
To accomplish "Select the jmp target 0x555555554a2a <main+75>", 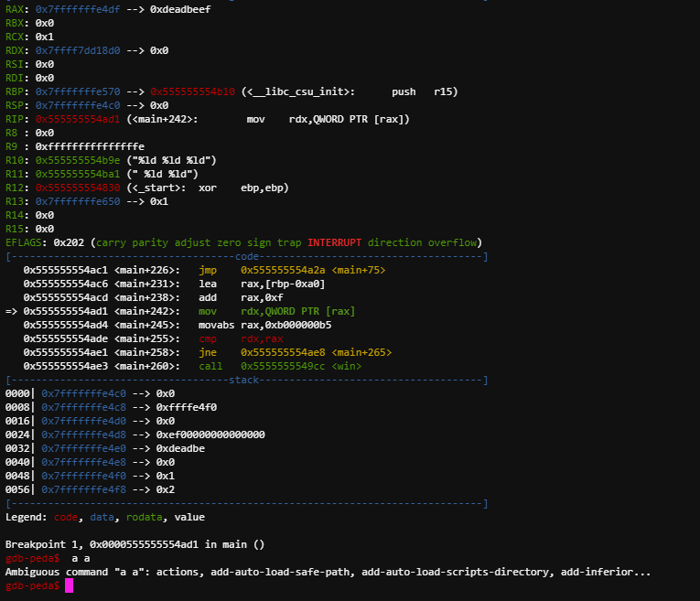I will [x=313, y=271].
